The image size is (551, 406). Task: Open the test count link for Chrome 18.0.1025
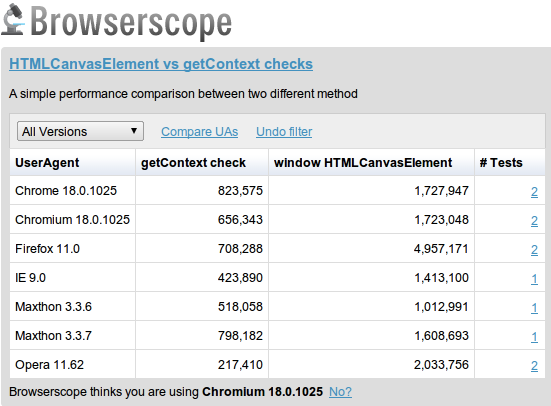pyautogui.click(x=534, y=192)
